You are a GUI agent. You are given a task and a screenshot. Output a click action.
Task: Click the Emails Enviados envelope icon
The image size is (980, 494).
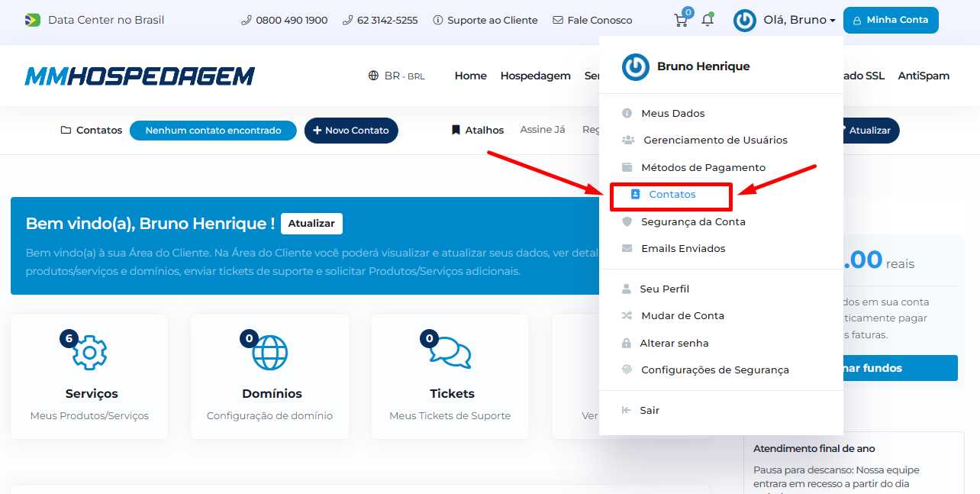(x=627, y=248)
